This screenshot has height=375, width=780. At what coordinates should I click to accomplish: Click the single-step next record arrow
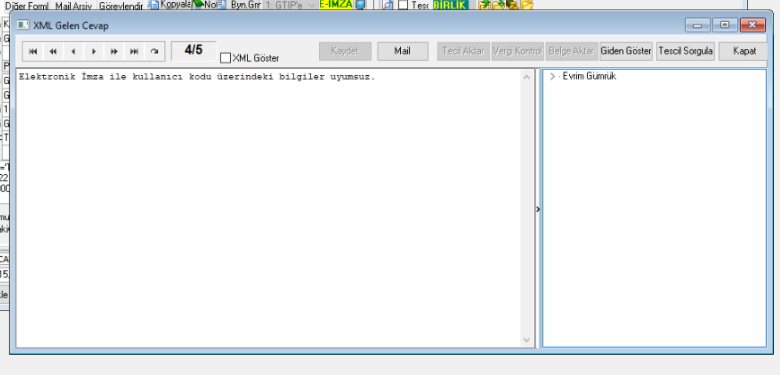point(94,52)
